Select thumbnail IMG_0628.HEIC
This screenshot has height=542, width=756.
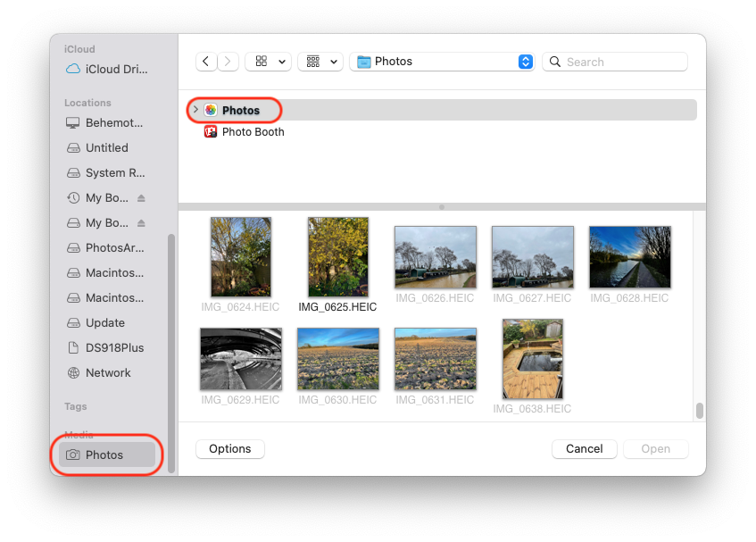tap(629, 257)
